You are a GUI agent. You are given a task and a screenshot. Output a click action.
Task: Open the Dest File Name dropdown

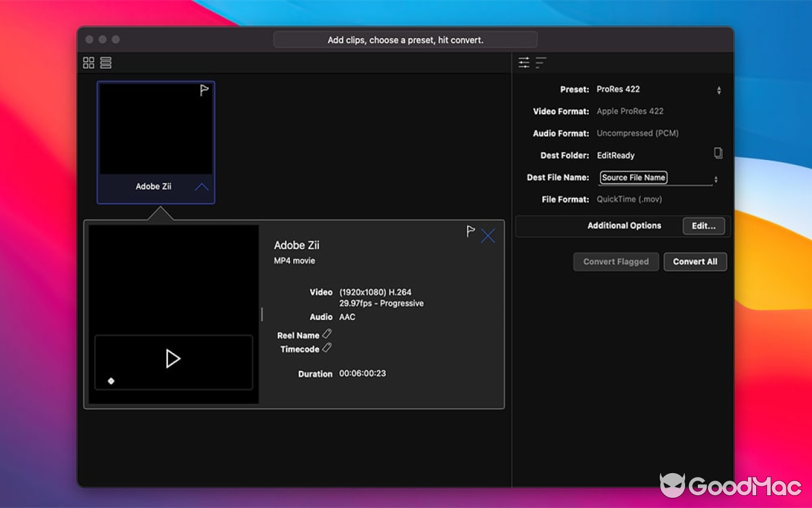pos(716,178)
